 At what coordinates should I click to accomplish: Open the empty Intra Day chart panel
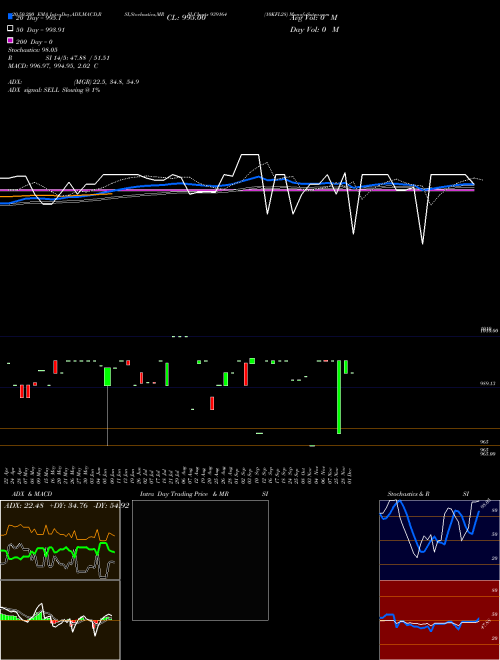200,560
